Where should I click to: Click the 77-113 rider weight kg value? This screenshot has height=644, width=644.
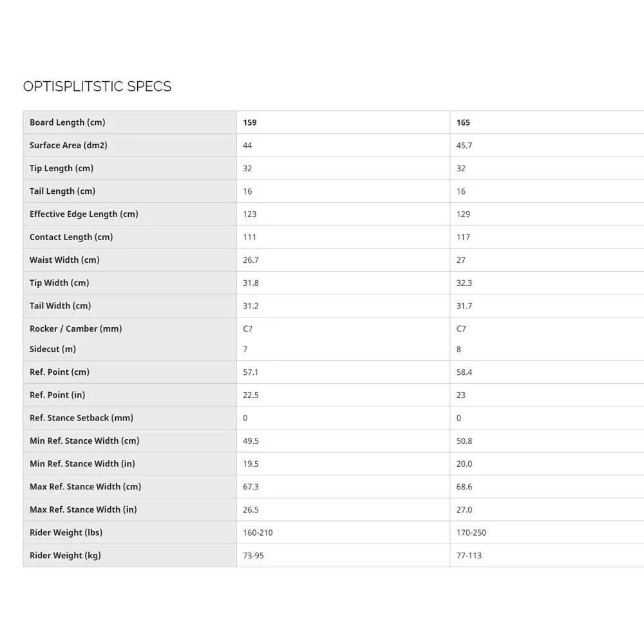point(469,556)
